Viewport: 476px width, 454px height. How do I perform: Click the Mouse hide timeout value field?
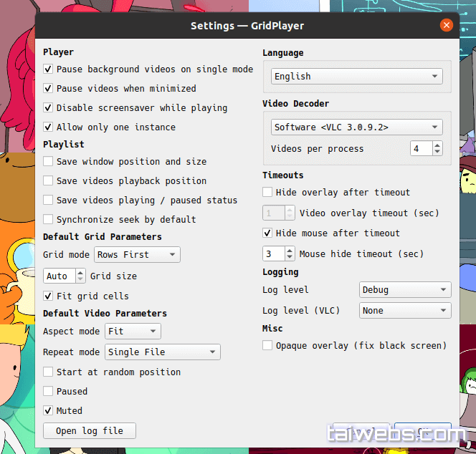point(274,253)
